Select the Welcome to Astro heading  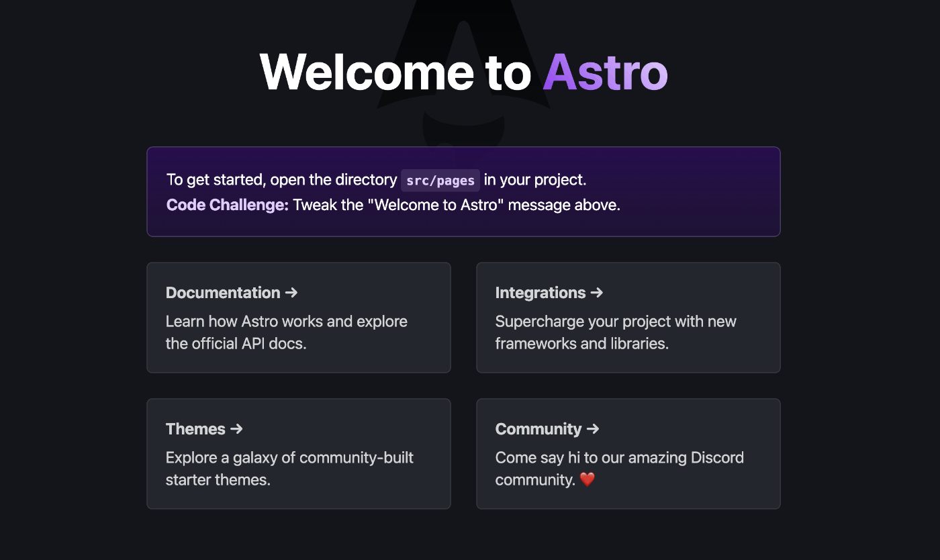pyautogui.click(x=463, y=72)
